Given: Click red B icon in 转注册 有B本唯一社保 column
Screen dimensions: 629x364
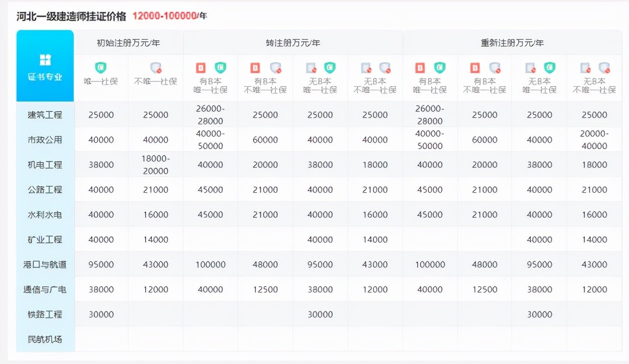Looking at the screenshot, I should (201, 68).
